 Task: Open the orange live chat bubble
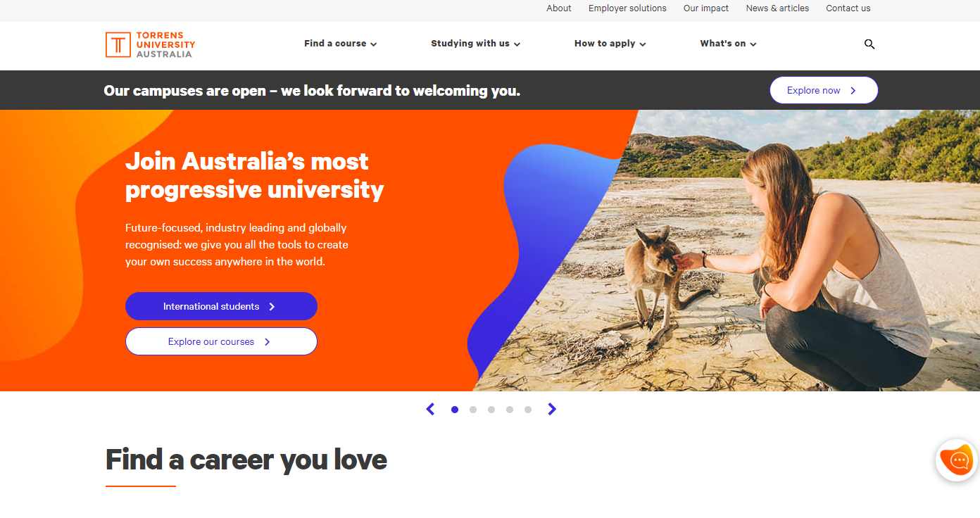coord(957,460)
